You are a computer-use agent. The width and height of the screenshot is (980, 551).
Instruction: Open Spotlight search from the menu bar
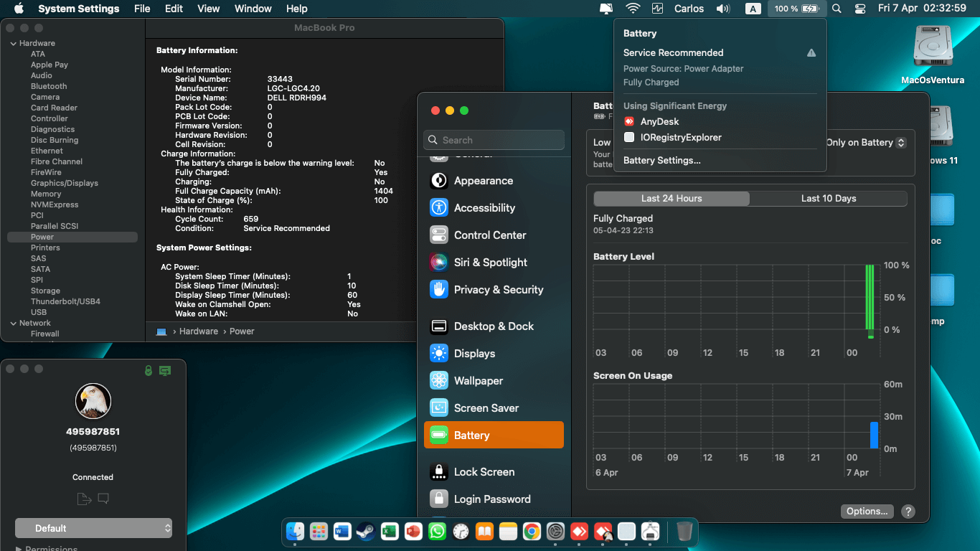coord(837,9)
